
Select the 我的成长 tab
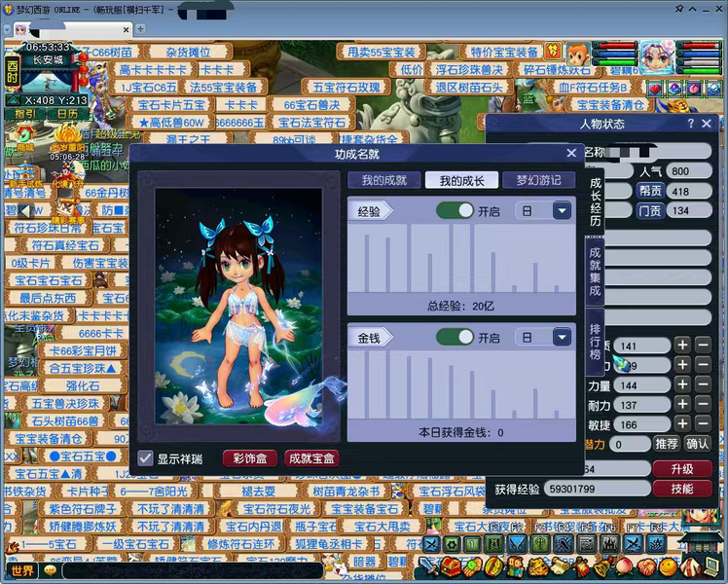pos(462,180)
